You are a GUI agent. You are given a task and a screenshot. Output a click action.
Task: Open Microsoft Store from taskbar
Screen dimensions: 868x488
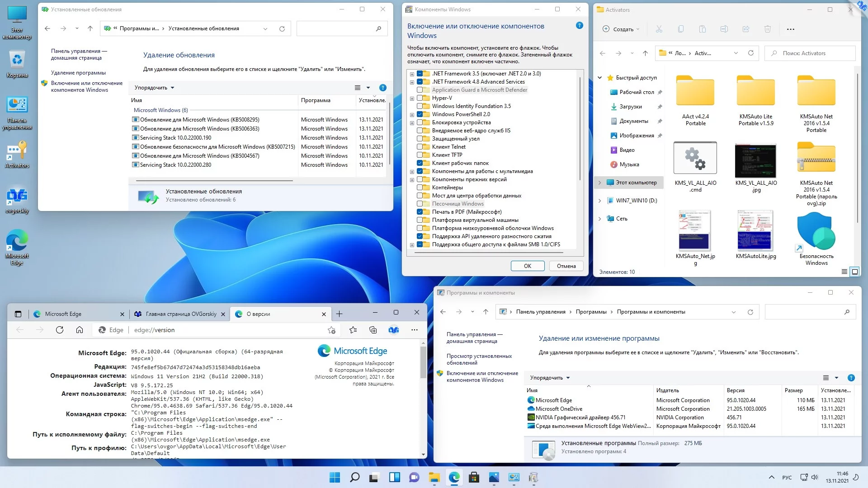pyautogui.click(x=474, y=477)
